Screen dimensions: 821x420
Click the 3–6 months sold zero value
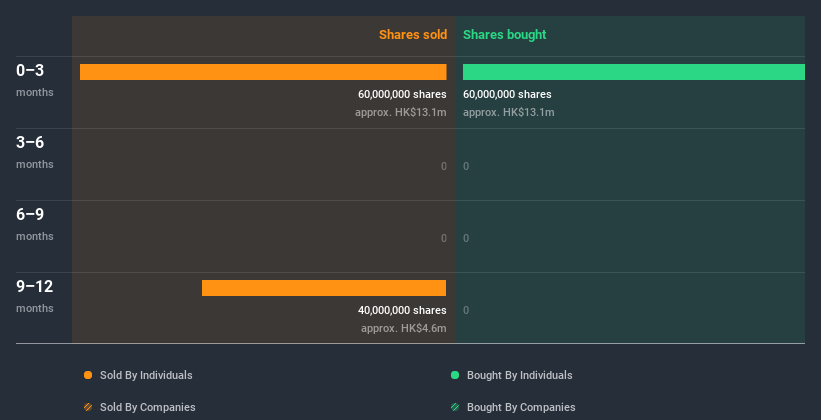click(x=444, y=166)
